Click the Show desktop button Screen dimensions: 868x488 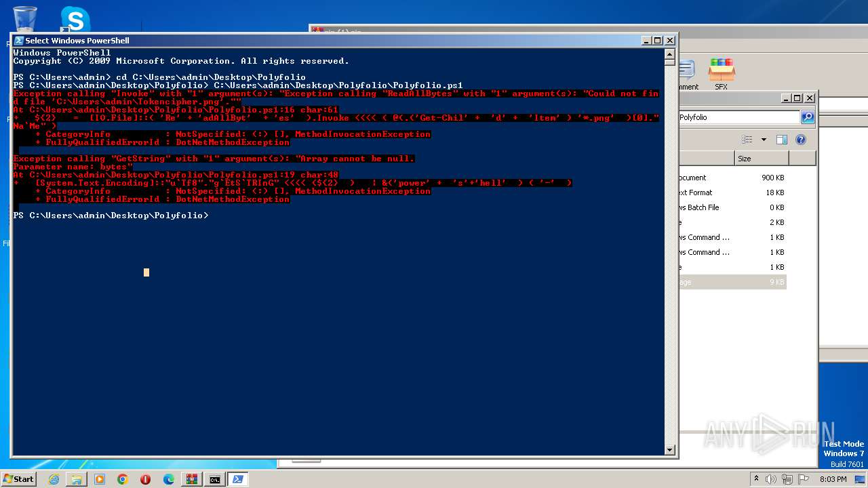coord(861,479)
